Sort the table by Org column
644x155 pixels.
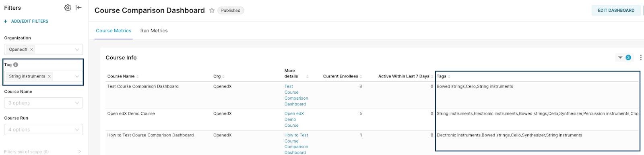tap(219, 76)
